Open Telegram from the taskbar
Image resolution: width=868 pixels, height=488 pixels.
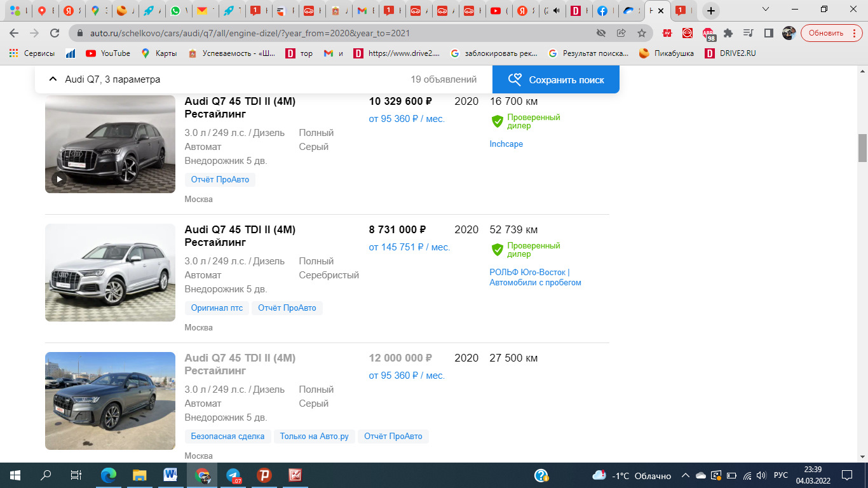click(234, 475)
